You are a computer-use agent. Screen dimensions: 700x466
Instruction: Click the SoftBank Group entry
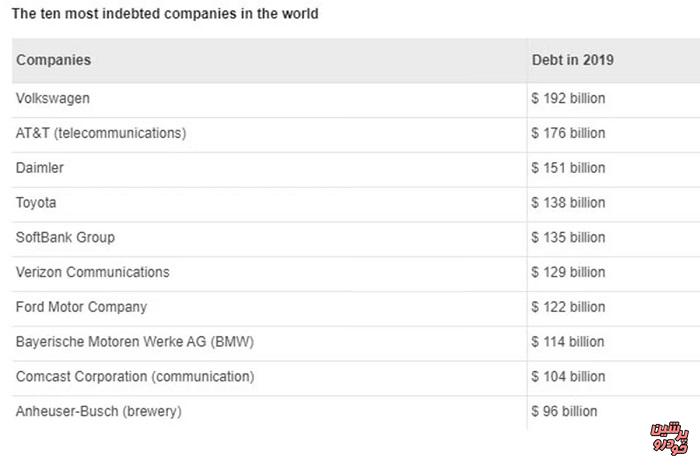(65, 238)
